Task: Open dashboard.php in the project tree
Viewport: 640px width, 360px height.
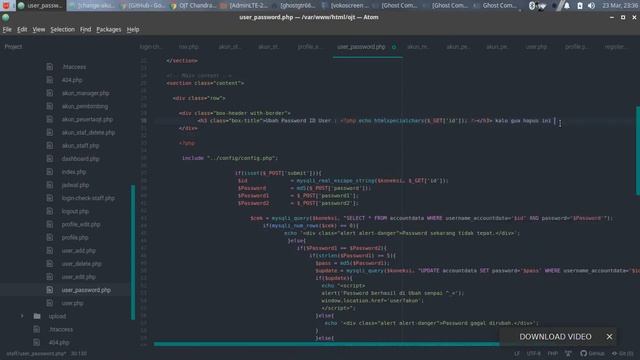Action: [80, 159]
